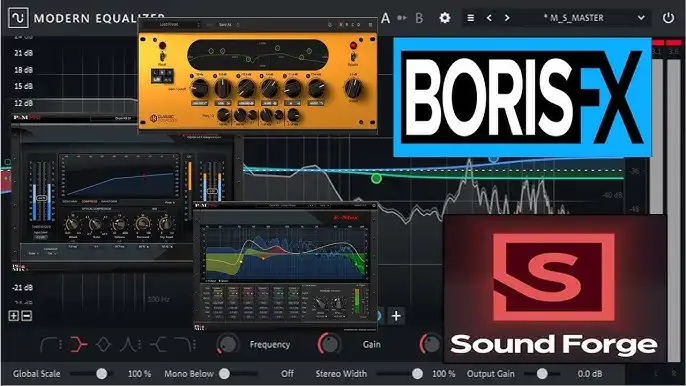Viewport: 686px width, 386px height.
Task: Flip the left toggle switch on yellow equalizer
Action: coord(162,56)
